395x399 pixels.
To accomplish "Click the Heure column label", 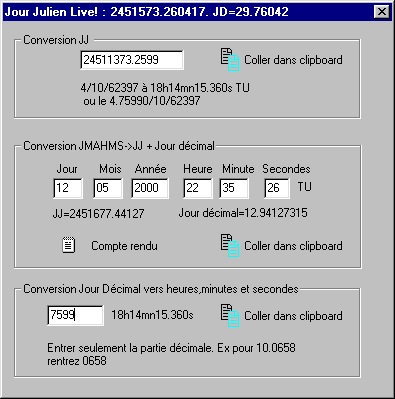I will (x=198, y=169).
